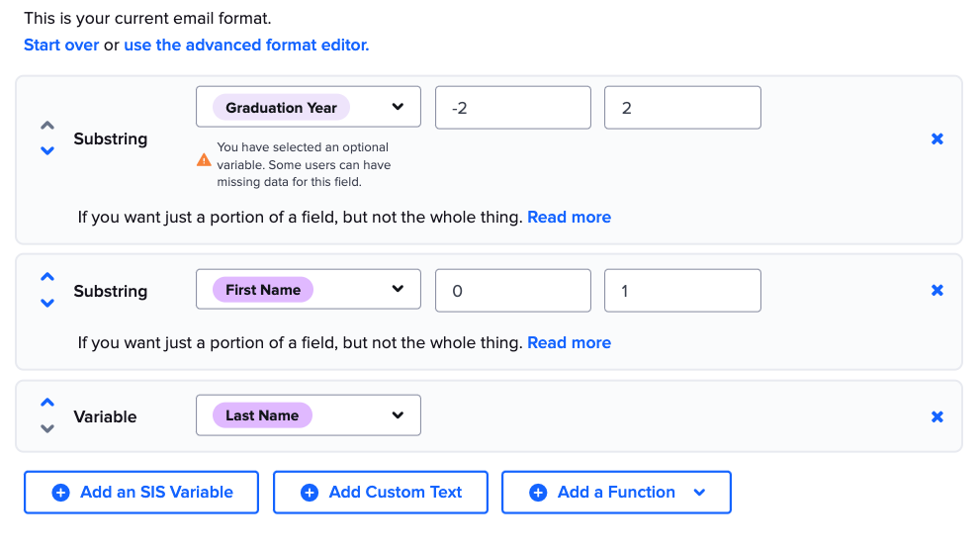Screen dimensions: 980x550
Task: Click the Start over link
Action: (x=61, y=46)
